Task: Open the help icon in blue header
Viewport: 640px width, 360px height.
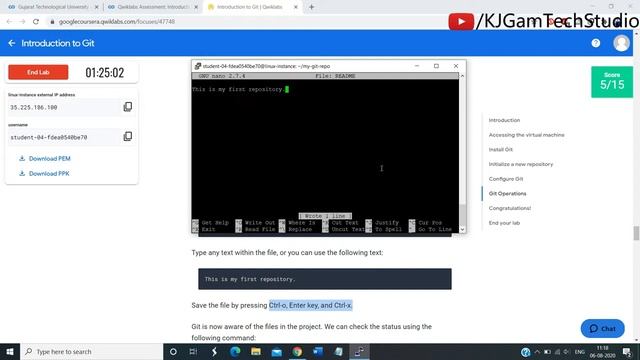Action: [596, 43]
